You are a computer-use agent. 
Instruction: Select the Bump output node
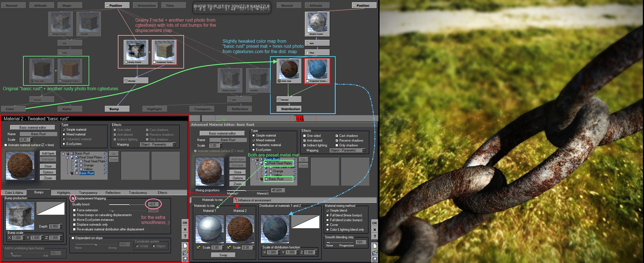(x=117, y=109)
